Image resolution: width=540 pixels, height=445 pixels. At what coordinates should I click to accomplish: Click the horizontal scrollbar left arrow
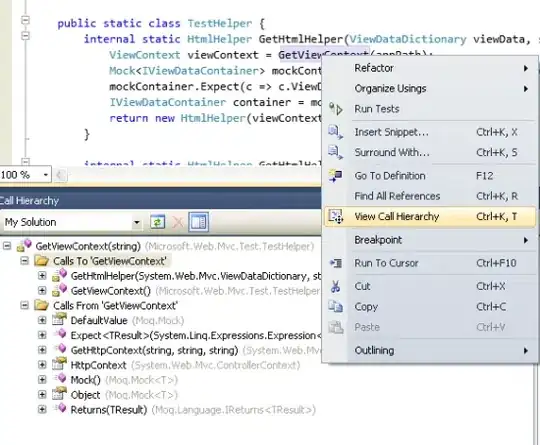click(x=60, y=175)
